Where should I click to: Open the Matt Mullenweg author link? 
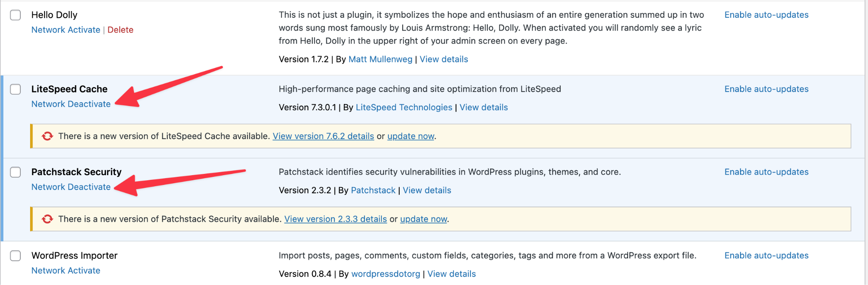click(x=380, y=59)
